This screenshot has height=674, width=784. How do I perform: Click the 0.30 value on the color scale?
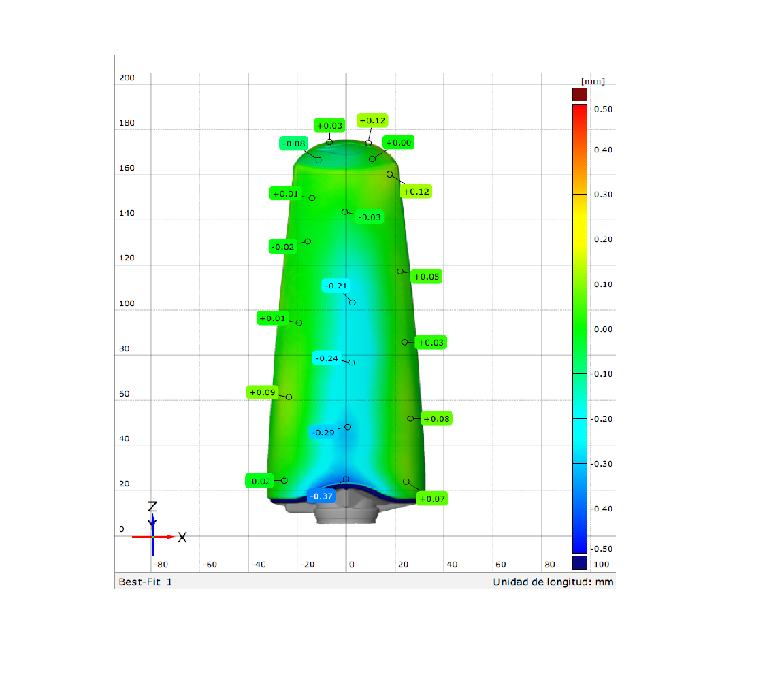point(603,195)
